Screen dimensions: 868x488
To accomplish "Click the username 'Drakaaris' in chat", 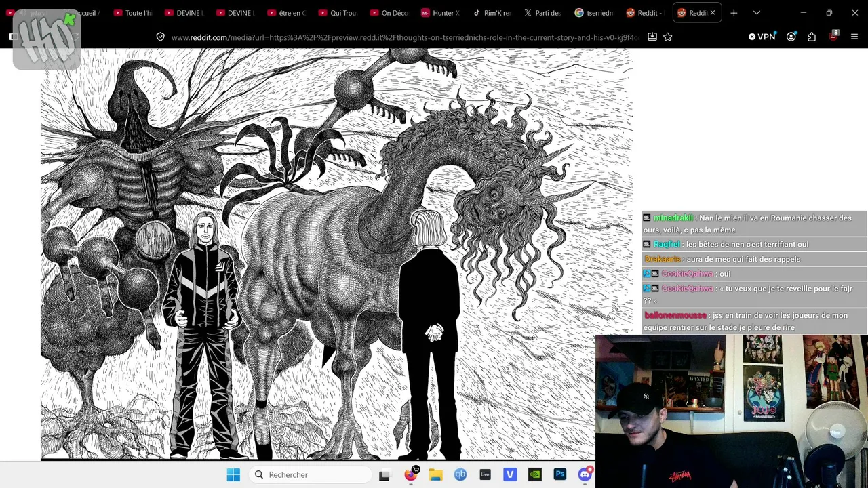I will [x=663, y=259].
